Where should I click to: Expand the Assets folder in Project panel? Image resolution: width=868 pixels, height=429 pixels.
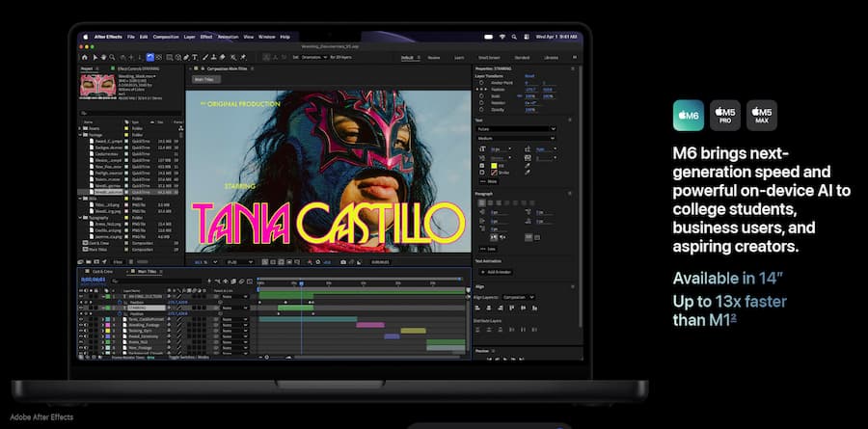click(x=80, y=128)
